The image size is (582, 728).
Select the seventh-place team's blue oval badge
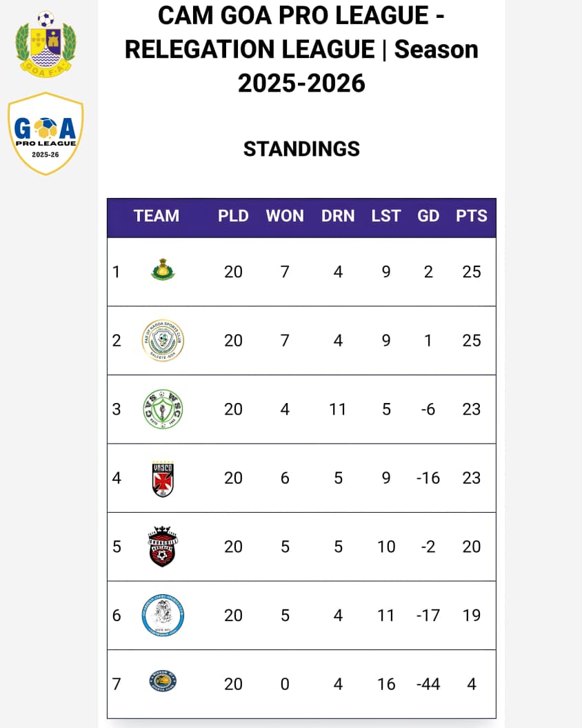pyautogui.click(x=163, y=683)
